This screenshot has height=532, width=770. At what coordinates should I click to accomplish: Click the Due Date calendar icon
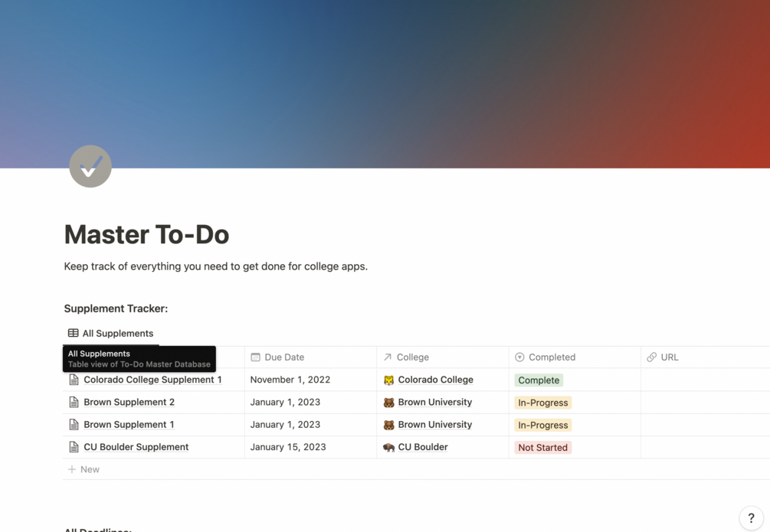pos(255,357)
